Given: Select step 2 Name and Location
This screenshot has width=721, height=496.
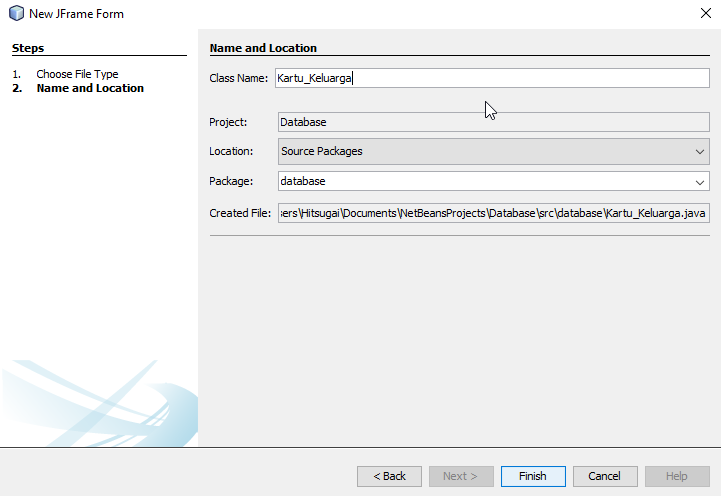Looking at the screenshot, I should click(x=90, y=88).
